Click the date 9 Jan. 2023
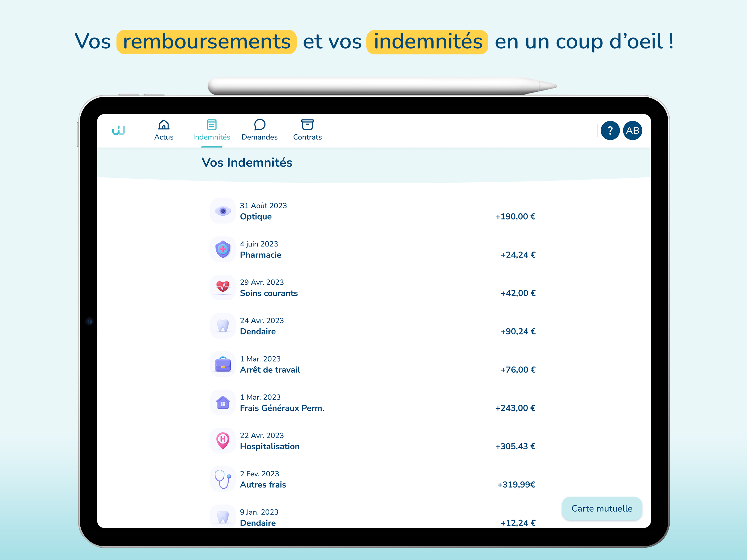747x560 pixels. tap(259, 512)
